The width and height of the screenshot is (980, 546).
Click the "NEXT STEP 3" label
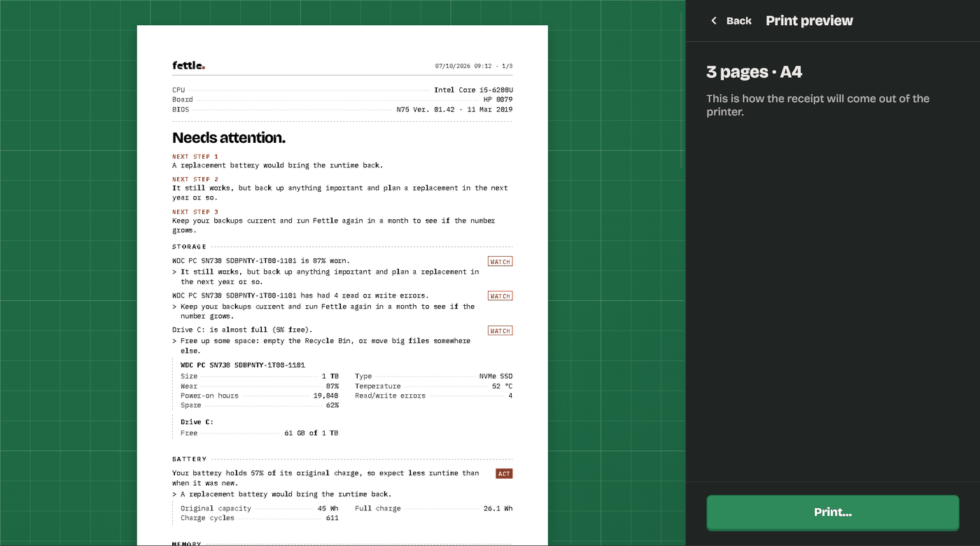pyautogui.click(x=195, y=212)
